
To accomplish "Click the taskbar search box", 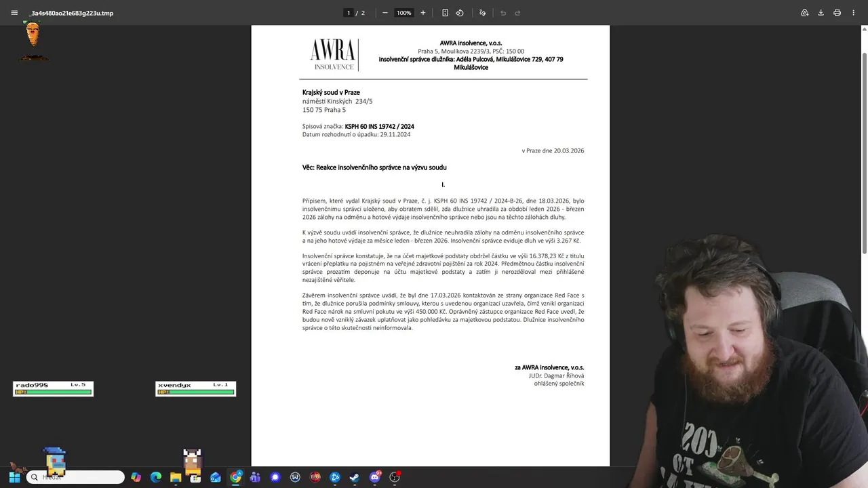I will click(x=75, y=477).
